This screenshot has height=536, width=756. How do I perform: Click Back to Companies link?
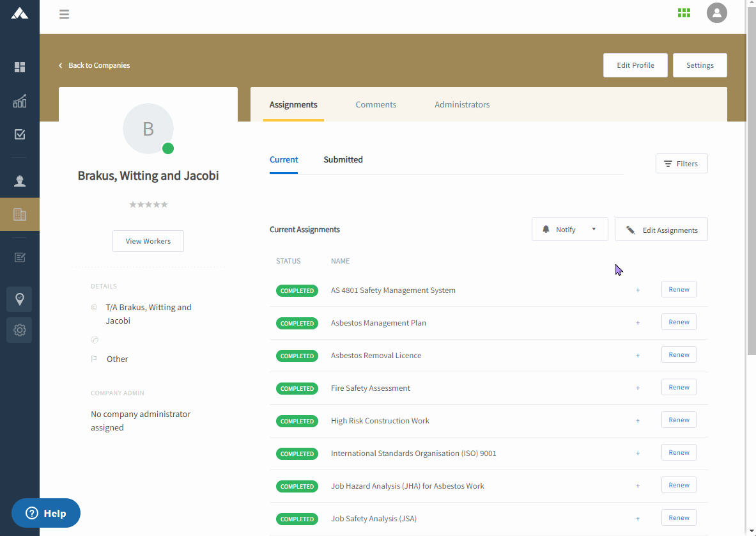94,65
